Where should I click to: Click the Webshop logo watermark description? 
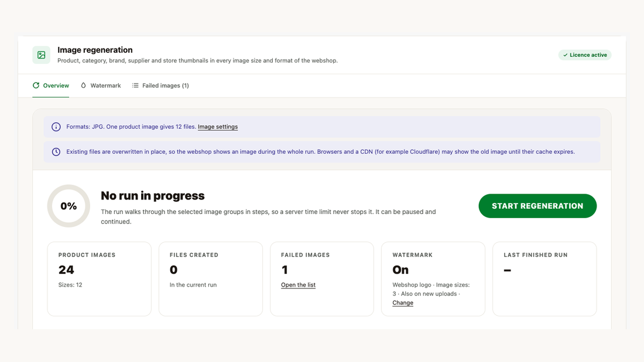tap(431, 289)
